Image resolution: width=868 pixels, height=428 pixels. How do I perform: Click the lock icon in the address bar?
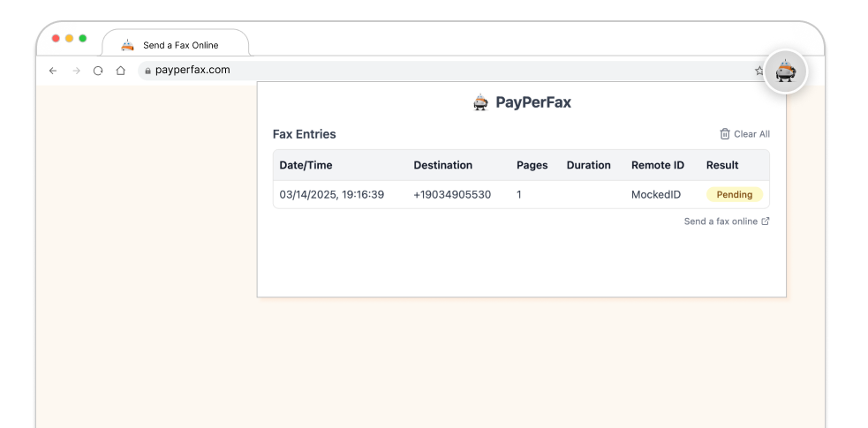pos(147,71)
